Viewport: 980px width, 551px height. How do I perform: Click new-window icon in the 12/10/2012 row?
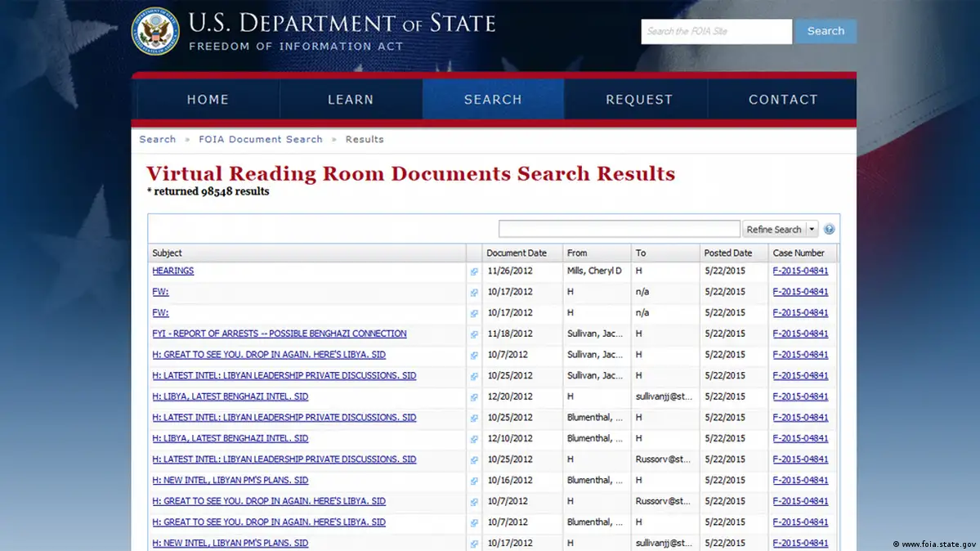[x=474, y=439]
